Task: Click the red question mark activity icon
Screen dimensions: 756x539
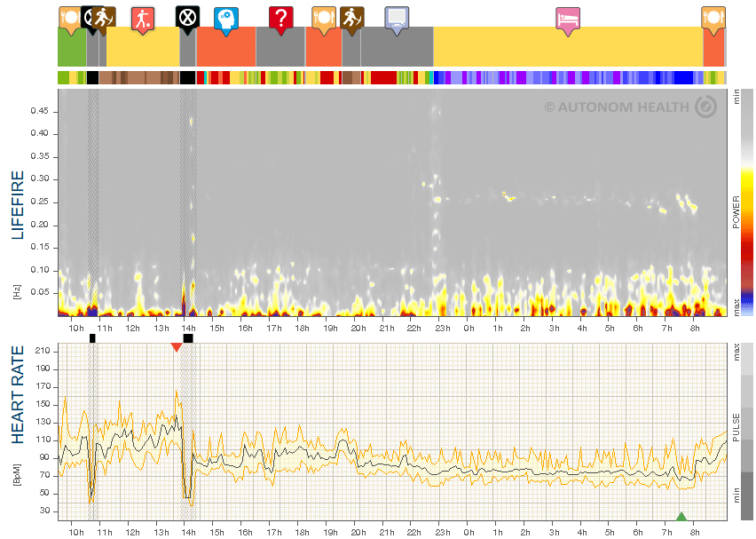Action: pyautogui.click(x=281, y=20)
